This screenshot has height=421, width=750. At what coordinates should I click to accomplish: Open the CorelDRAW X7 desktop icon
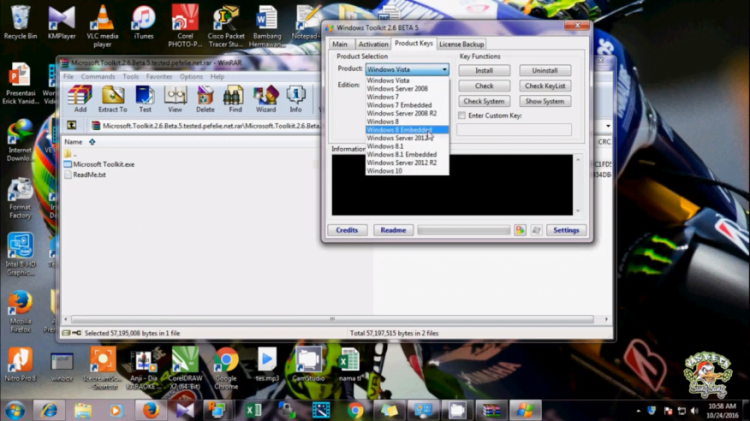[x=185, y=368]
